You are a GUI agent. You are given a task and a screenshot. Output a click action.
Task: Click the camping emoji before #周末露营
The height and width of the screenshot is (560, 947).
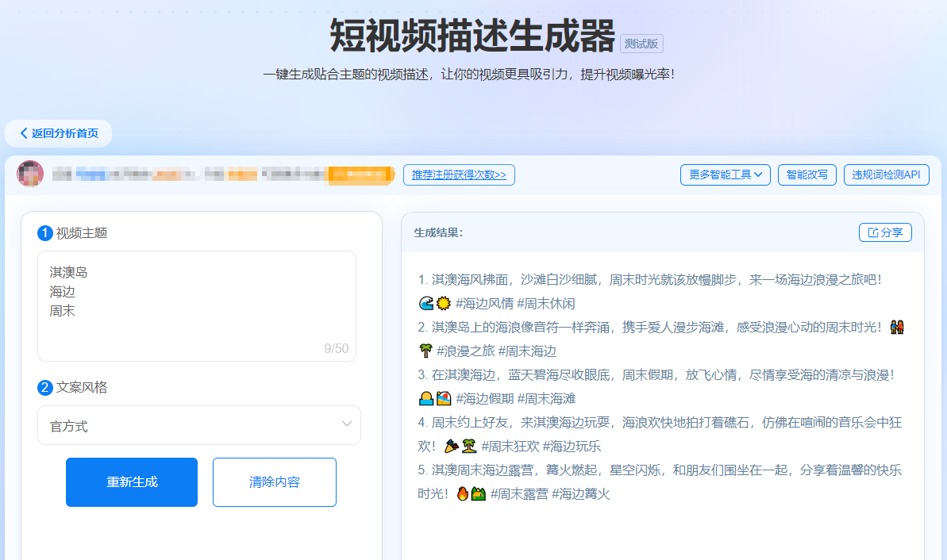[x=479, y=494]
